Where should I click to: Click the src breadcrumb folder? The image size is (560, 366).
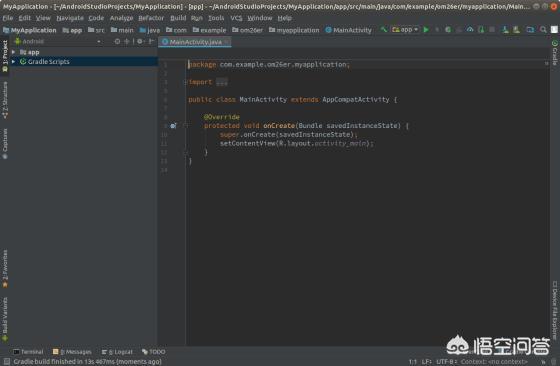(x=96, y=30)
